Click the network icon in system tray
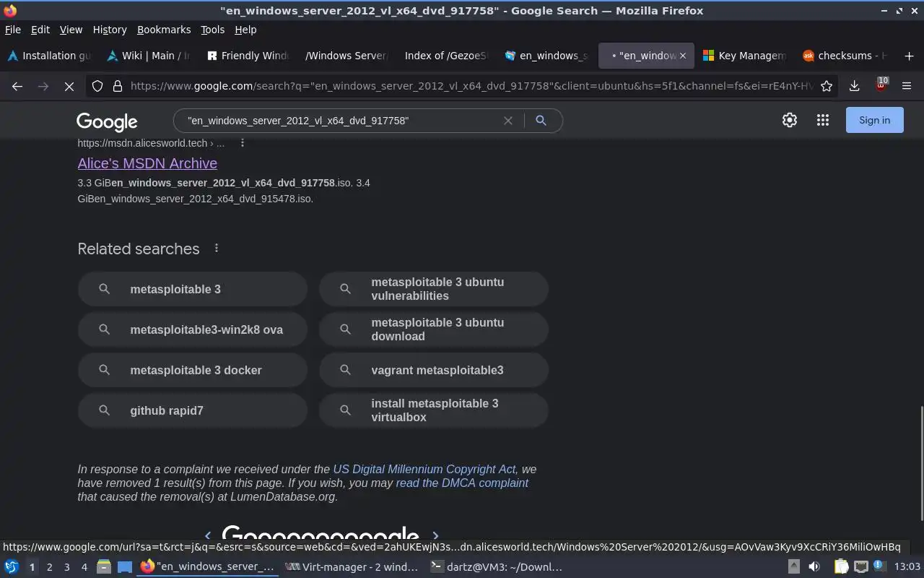This screenshot has width=924, height=578. click(x=860, y=567)
